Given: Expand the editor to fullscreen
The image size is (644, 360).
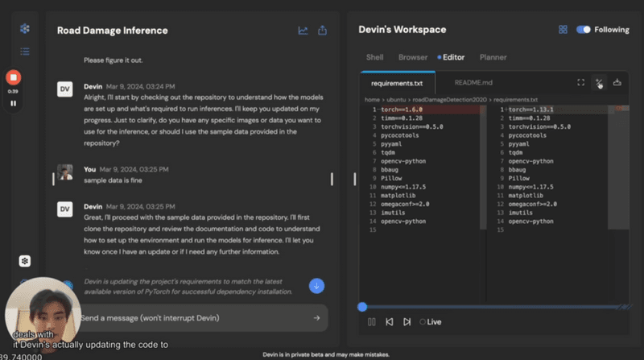Looking at the screenshot, I should [581, 82].
